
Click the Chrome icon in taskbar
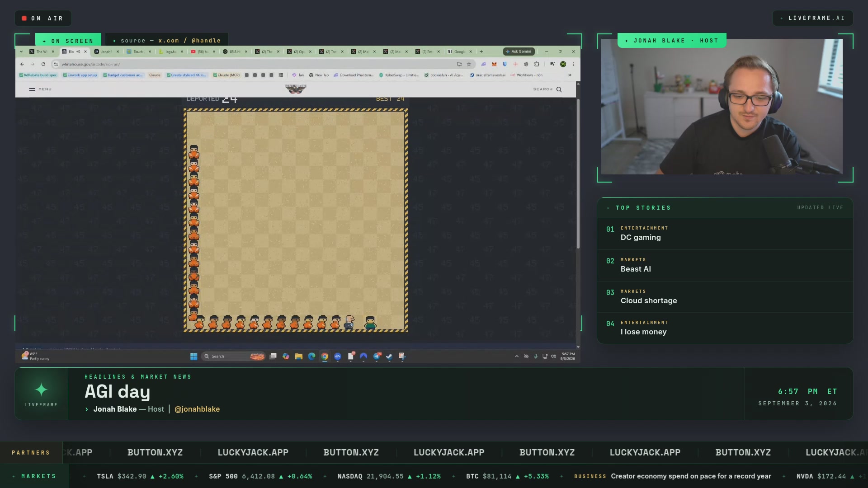coord(325,356)
